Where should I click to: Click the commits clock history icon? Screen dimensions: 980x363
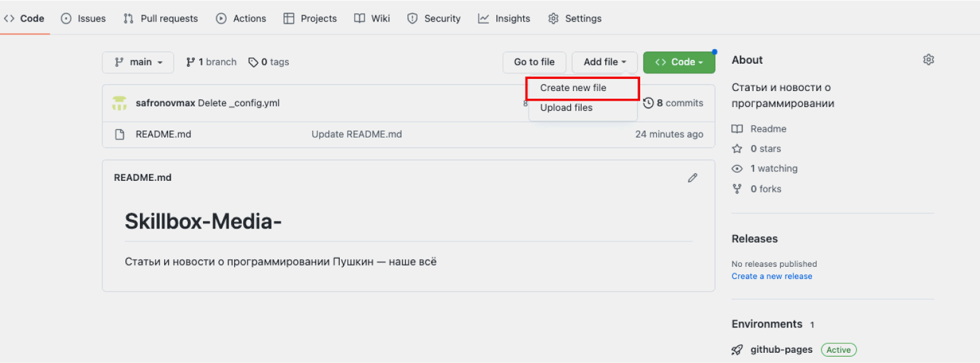pyautogui.click(x=648, y=103)
